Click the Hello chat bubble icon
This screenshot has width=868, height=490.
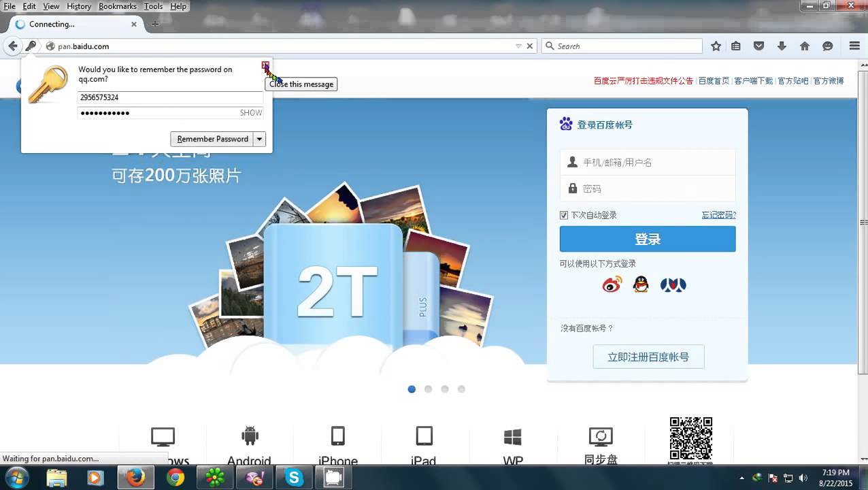[x=828, y=46]
